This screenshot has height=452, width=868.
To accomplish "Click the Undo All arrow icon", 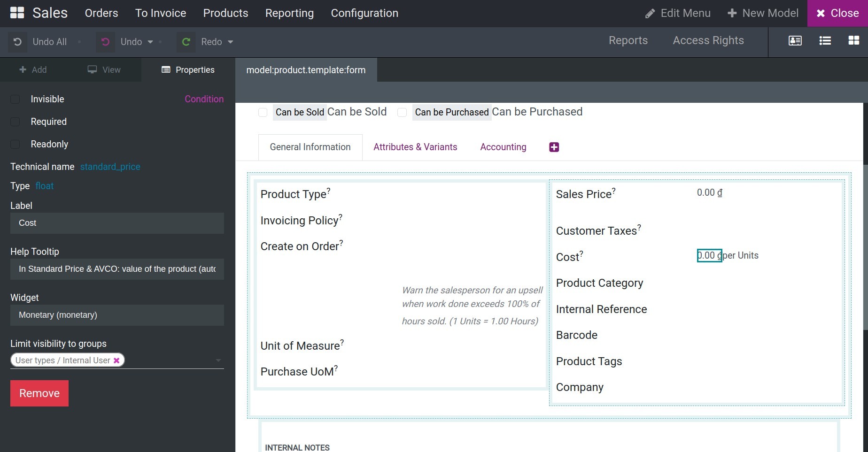I will [17, 42].
